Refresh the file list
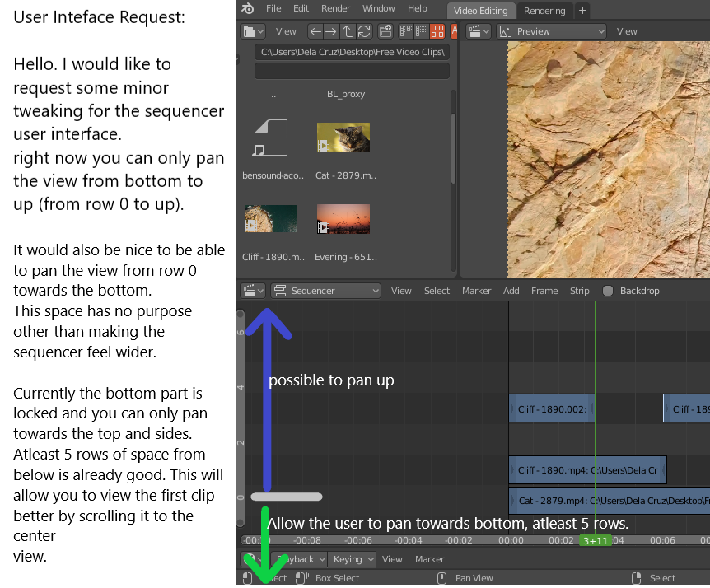Screen dimensions: 710x588 click(x=363, y=31)
